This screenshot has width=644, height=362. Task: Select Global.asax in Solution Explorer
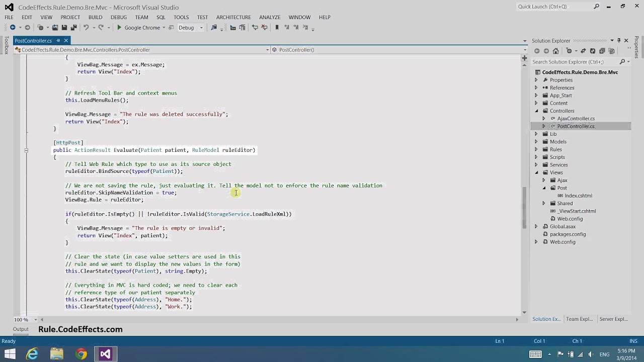tap(562, 227)
